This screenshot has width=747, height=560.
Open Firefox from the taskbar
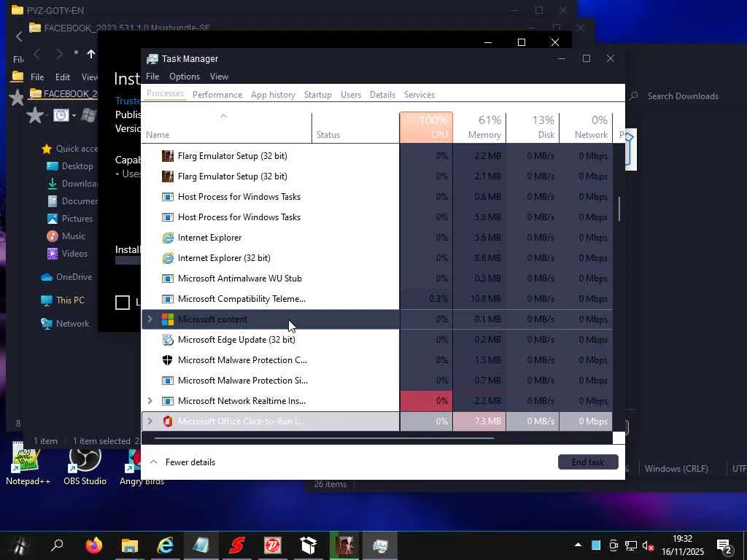[x=94, y=545]
